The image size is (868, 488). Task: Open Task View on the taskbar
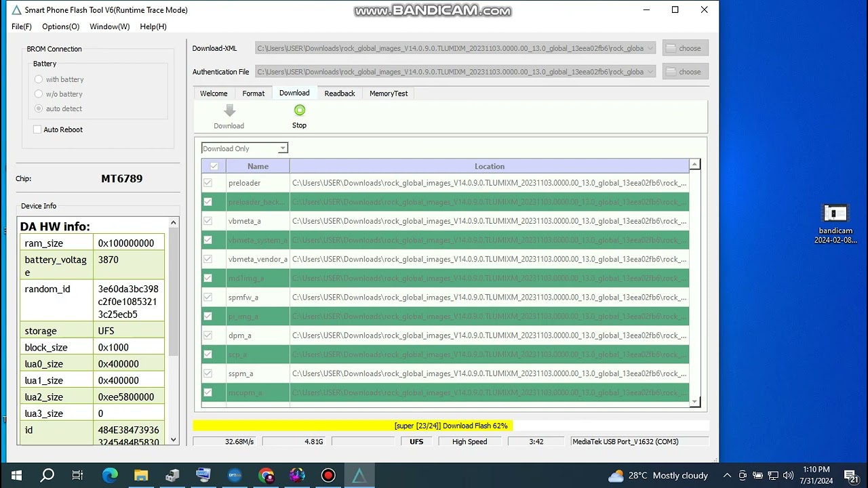point(77,475)
